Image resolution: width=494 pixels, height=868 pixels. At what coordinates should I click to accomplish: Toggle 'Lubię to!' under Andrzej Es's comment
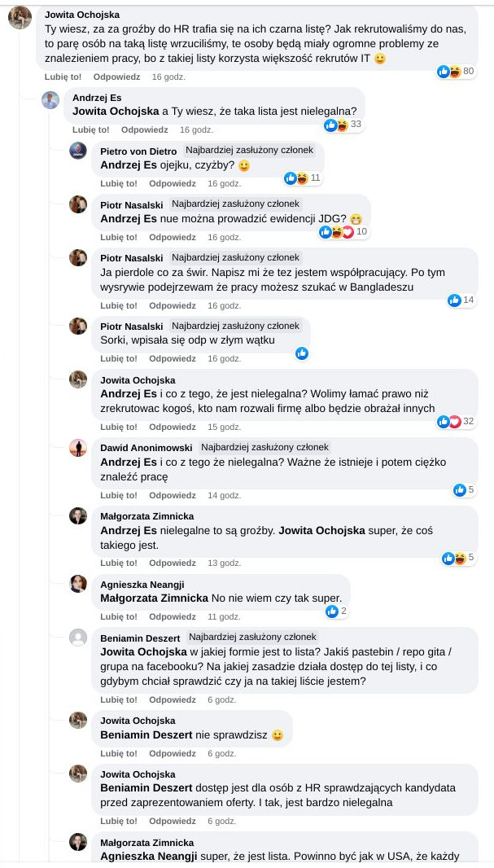90,129
